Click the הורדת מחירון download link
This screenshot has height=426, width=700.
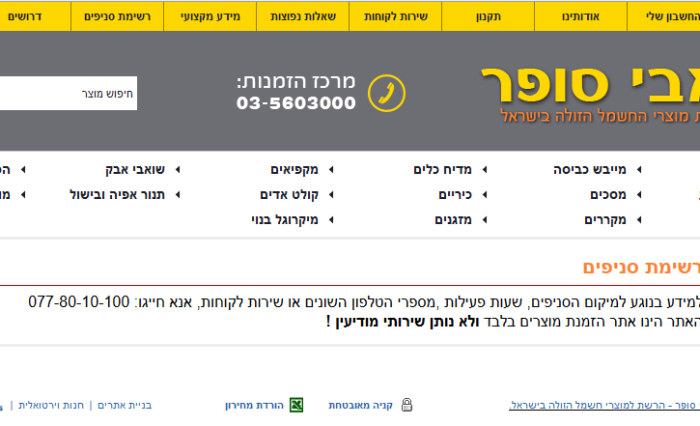pos(254,405)
